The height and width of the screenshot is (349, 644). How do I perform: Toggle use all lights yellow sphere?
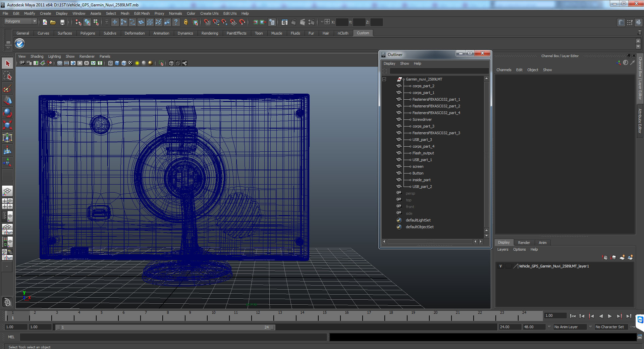point(137,63)
